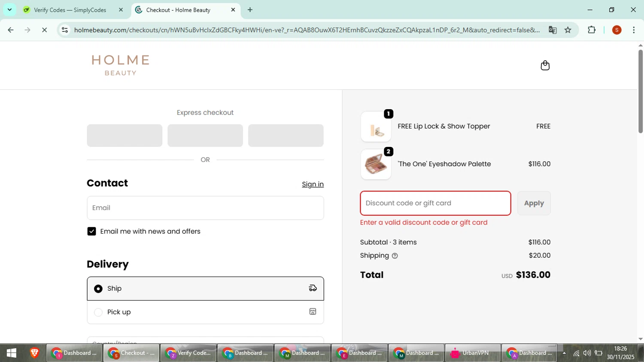This screenshot has height=362, width=644.
Task: Click the Holme Beauty logo
Action: point(121,65)
